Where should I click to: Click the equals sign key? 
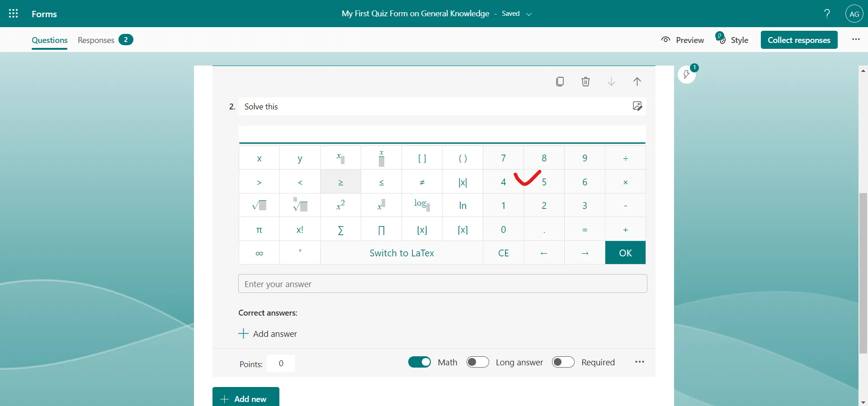point(585,229)
